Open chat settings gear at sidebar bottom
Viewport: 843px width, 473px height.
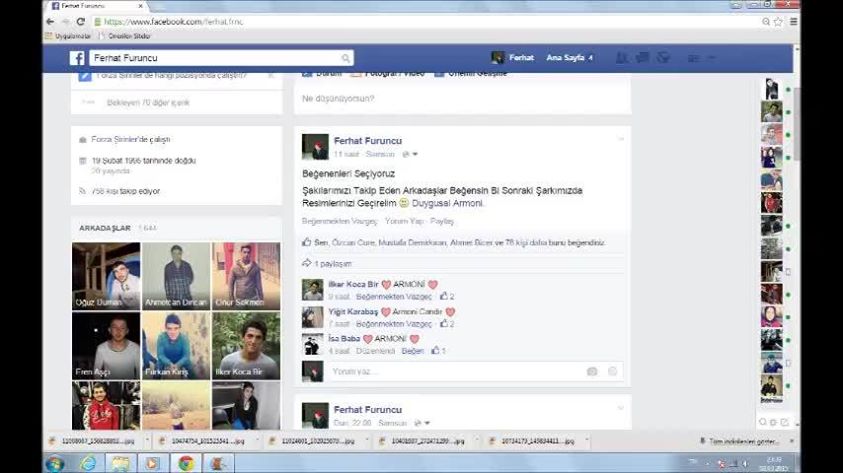point(773,422)
